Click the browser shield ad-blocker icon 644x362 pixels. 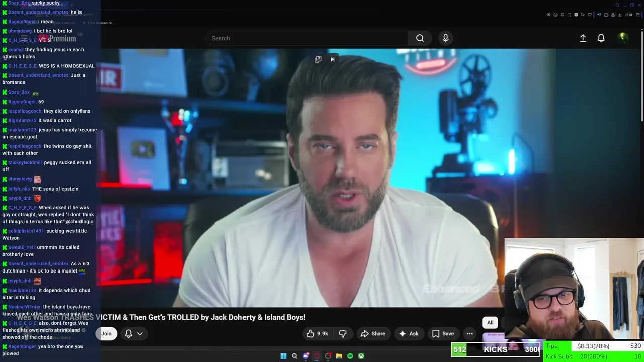point(576,15)
